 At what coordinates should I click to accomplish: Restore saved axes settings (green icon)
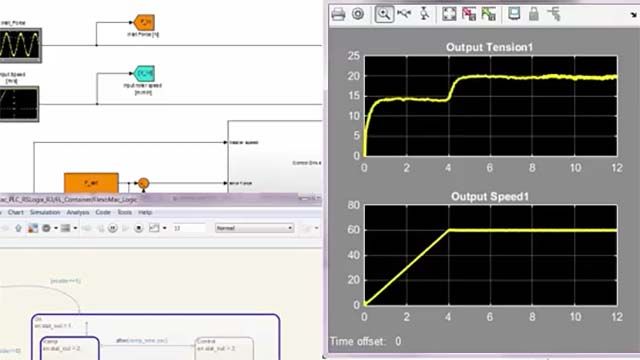click(489, 14)
